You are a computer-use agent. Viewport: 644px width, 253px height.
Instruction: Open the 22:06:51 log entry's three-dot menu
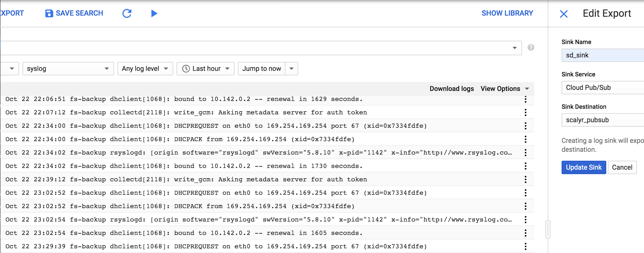(x=525, y=99)
